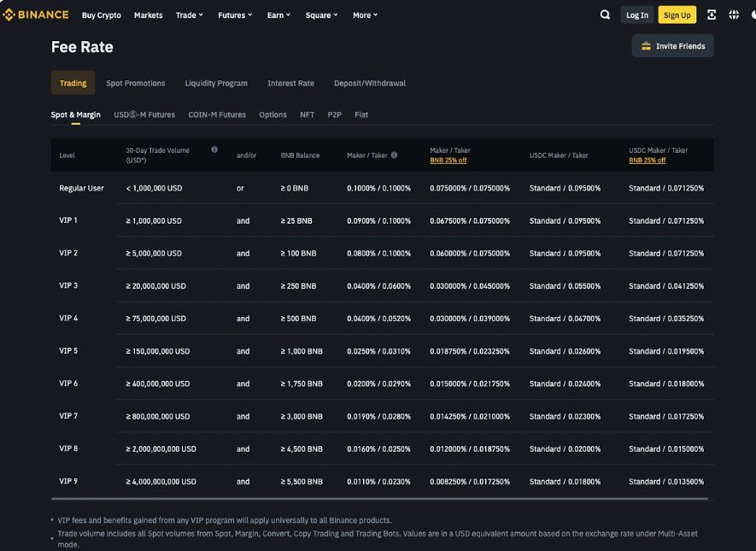This screenshot has height=551, width=756.
Task: Toggle dark mode theme icon
Action: coord(753,15)
